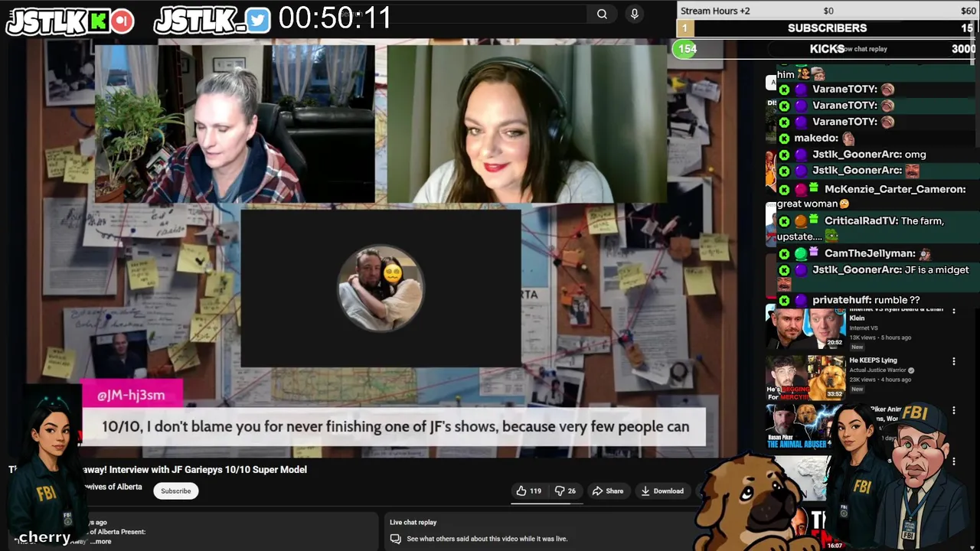Click CamTheJellyman username in chat
Viewport: 980px width, 551px height.
click(870, 253)
